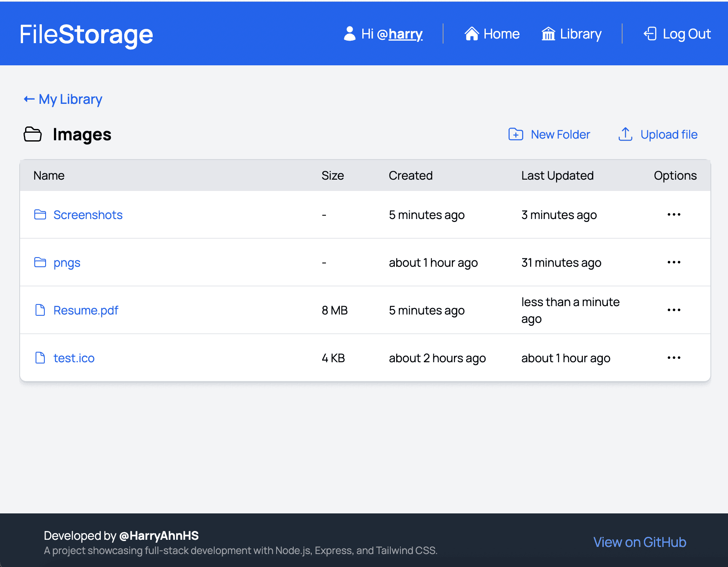Open the @harry profile link

click(x=405, y=34)
